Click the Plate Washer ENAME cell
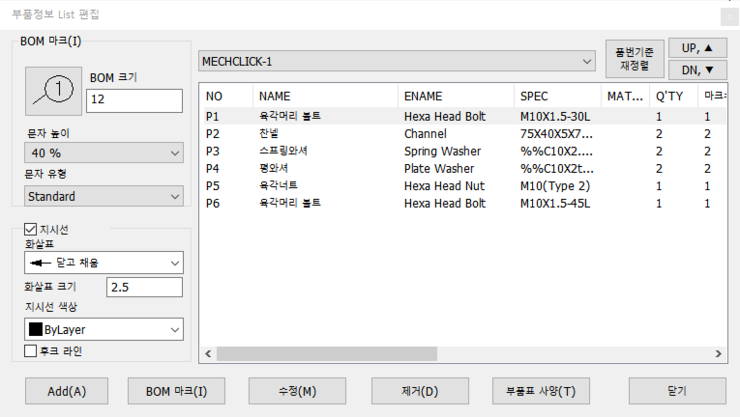Image resolution: width=740 pixels, height=417 pixels. pyautogui.click(x=439, y=168)
